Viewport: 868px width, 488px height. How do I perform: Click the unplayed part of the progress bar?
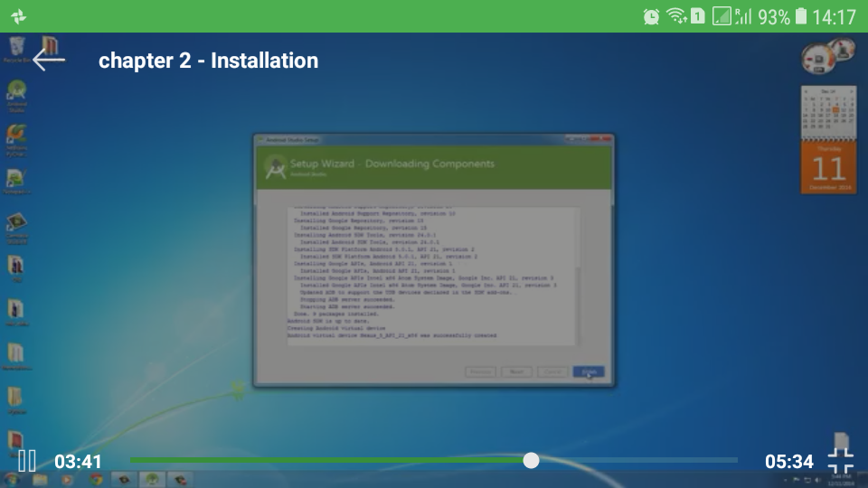[x=638, y=460]
